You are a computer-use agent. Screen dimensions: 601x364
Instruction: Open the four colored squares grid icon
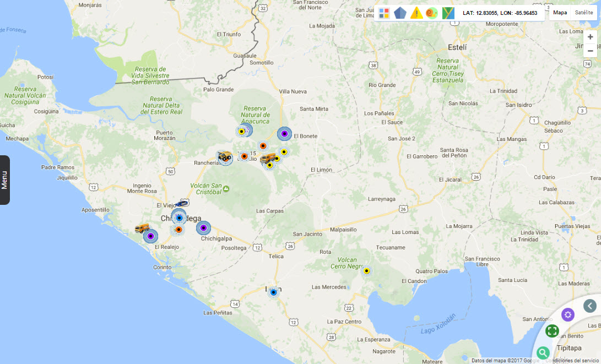click(383, 13)
